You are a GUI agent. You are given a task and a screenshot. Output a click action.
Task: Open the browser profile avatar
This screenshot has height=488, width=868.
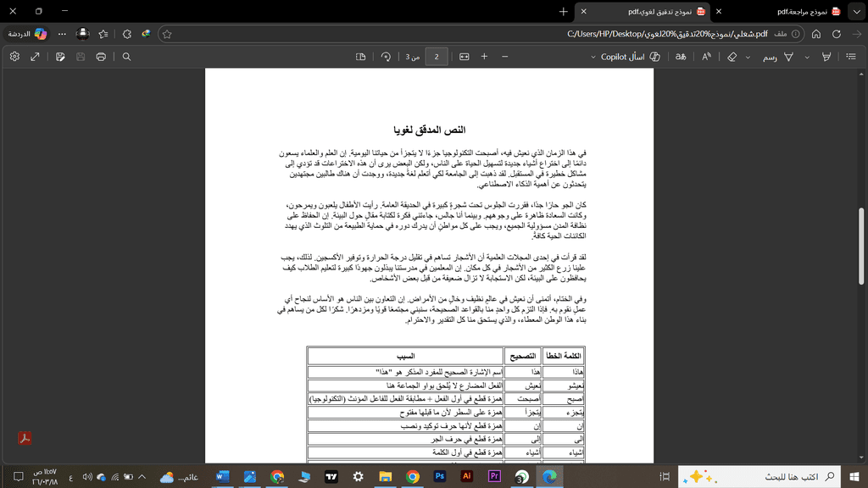pyautogui.click(x=82, y=34)
